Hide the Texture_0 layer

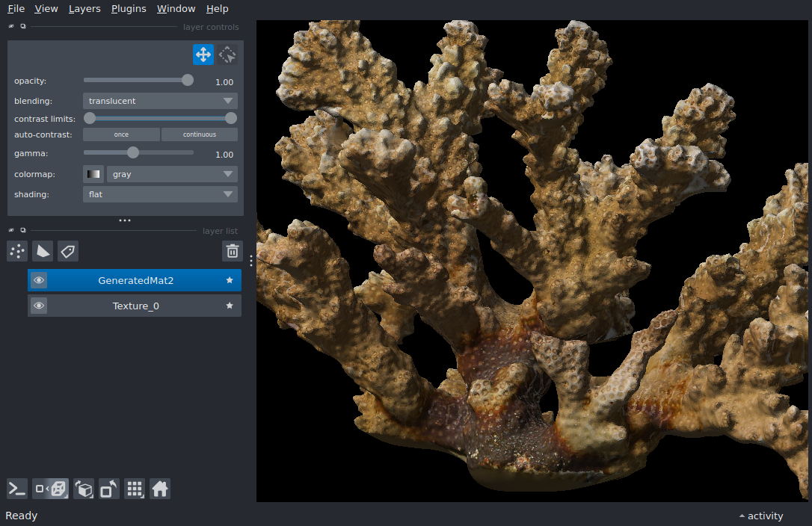click(x=39, y=306)
